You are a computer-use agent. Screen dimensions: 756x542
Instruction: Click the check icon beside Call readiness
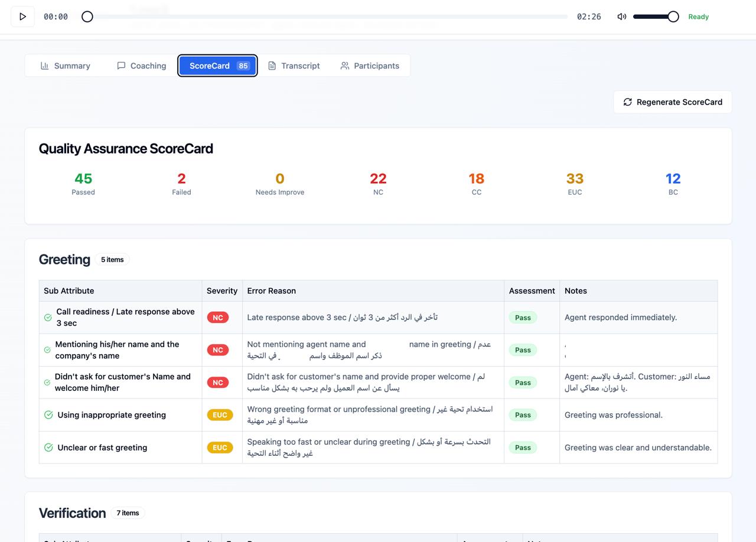point(48,318)
